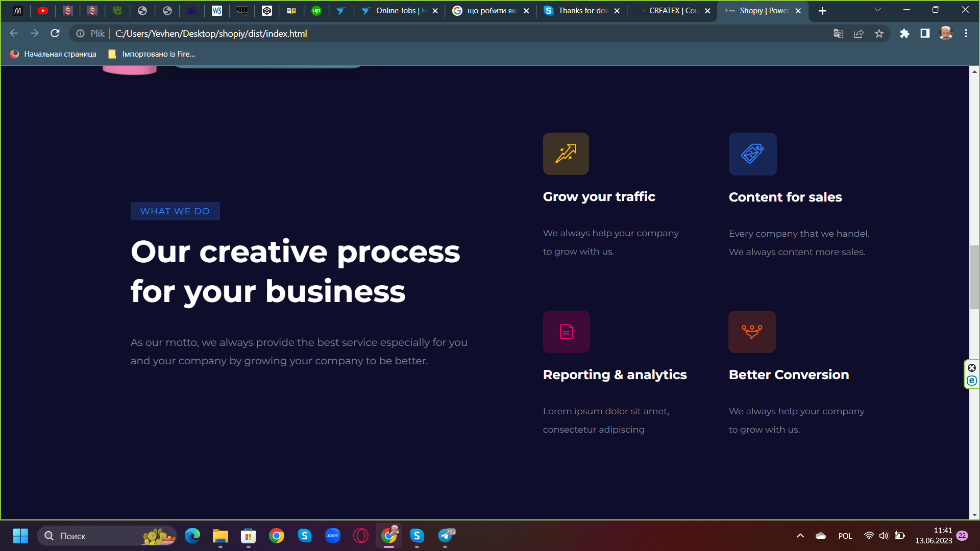Screen dimensions: 980x551
Task: Open Telegram from taskbar
Action: point(446,536)
